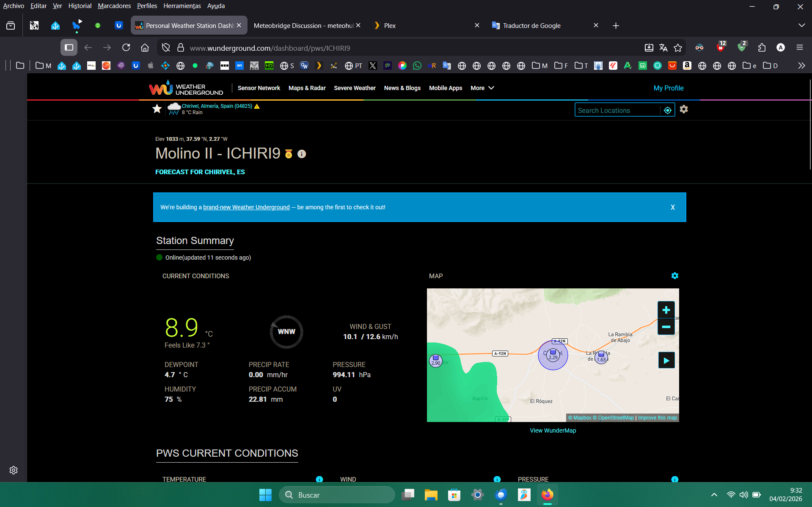Zoom in on the station map
The height and width of the screenshot is (507, 812).
click(666, 309)
